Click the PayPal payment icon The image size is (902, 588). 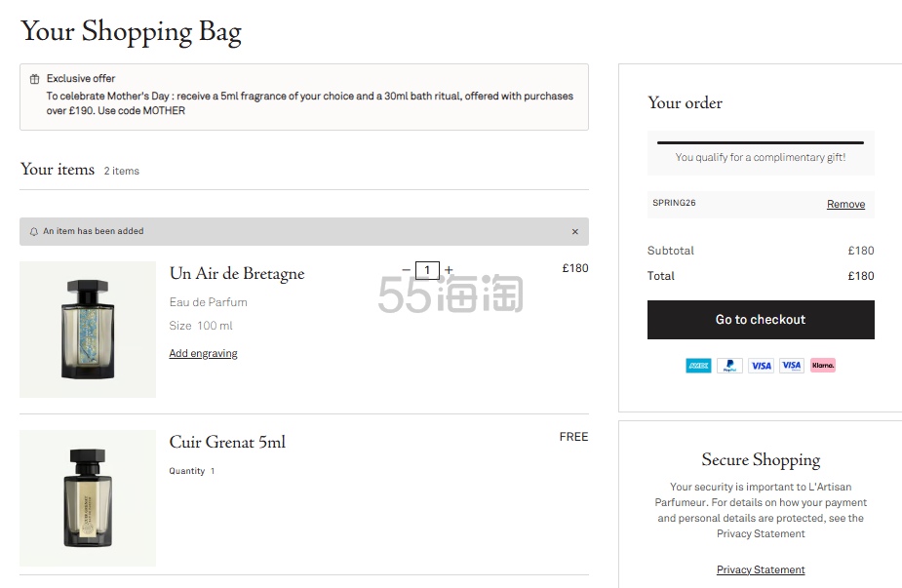[x=729, y=366]
